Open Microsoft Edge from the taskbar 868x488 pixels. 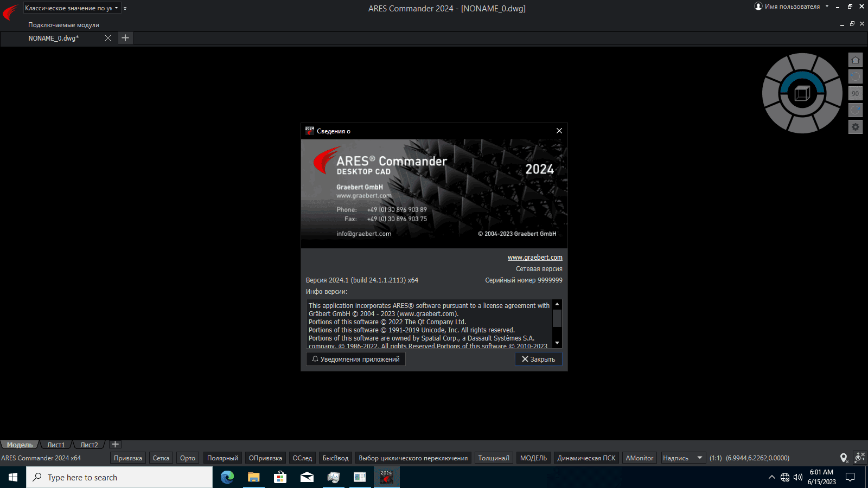[227, 477]
